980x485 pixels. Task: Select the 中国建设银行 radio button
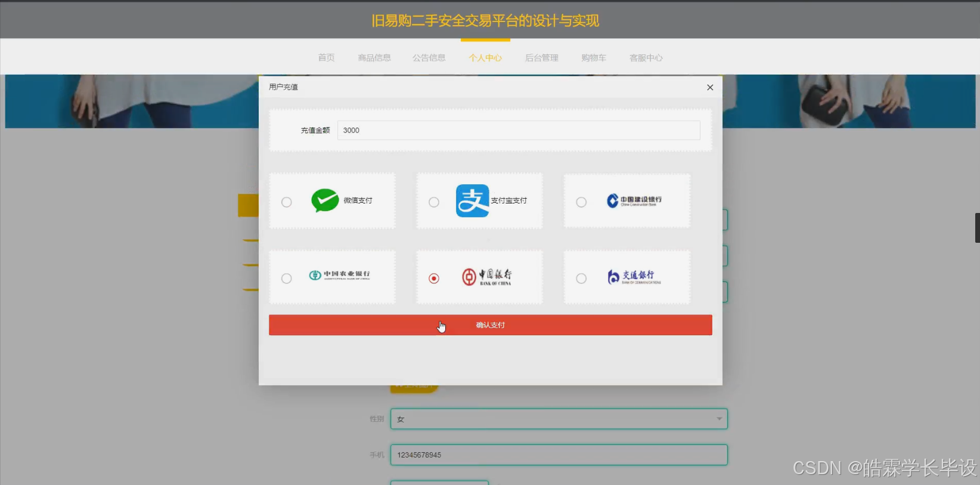pyautogui.click(x=581, y=202)
